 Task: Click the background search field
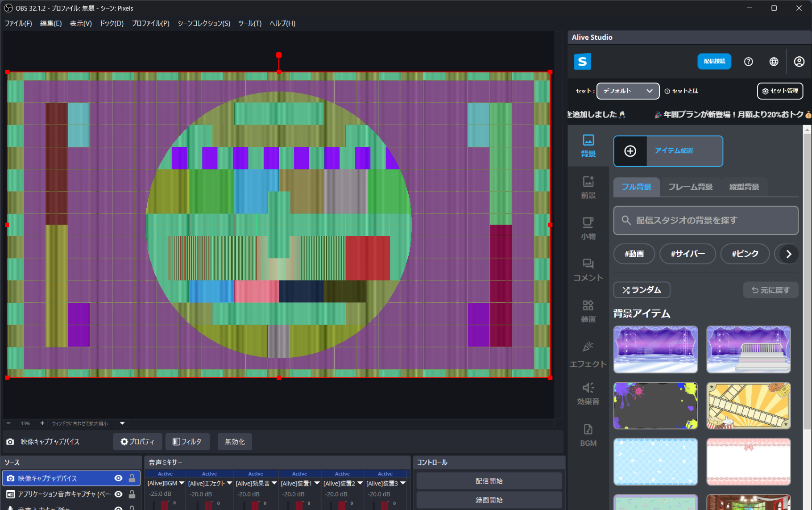coord(706,221)
